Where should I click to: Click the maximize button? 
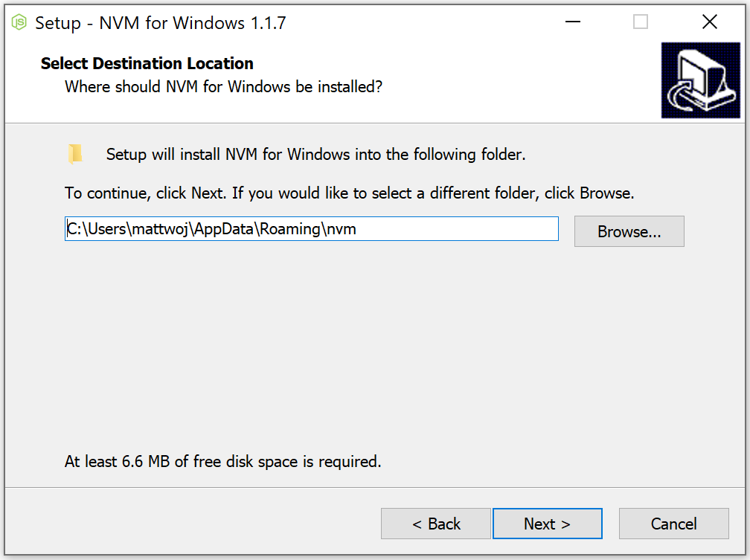coord(640,22)
